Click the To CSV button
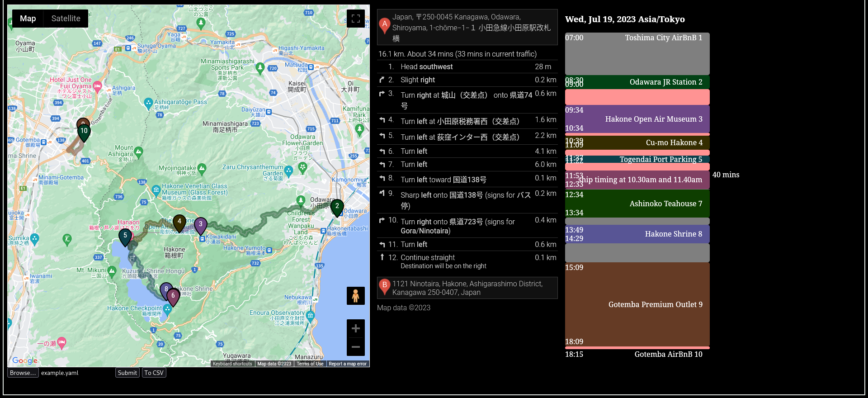 (154, 373)
